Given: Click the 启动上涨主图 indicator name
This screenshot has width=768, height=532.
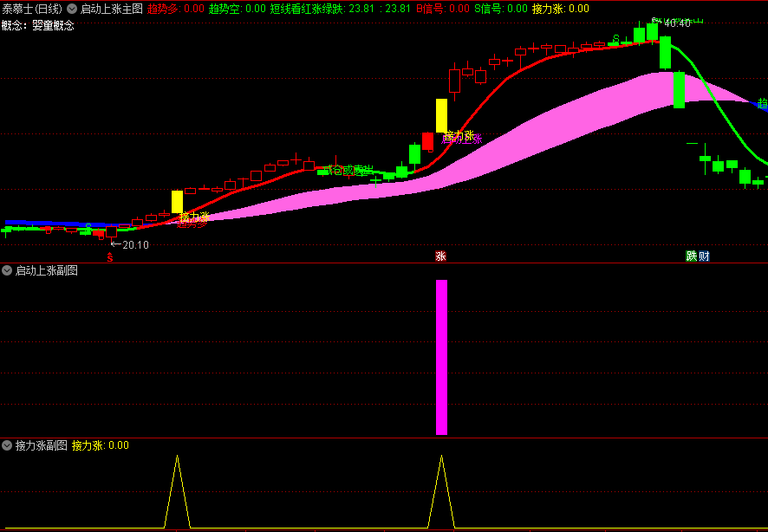Looking at the screenshot, I should pos(111,9).
